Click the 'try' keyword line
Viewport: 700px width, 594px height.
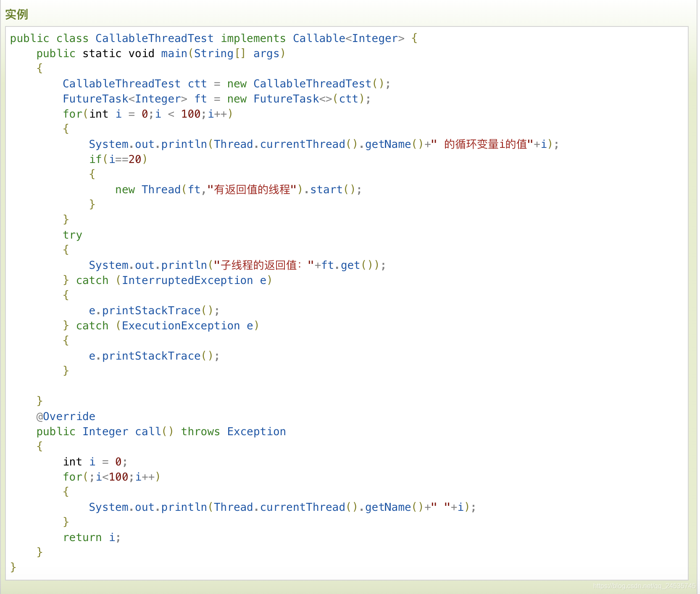click(73, 235)
